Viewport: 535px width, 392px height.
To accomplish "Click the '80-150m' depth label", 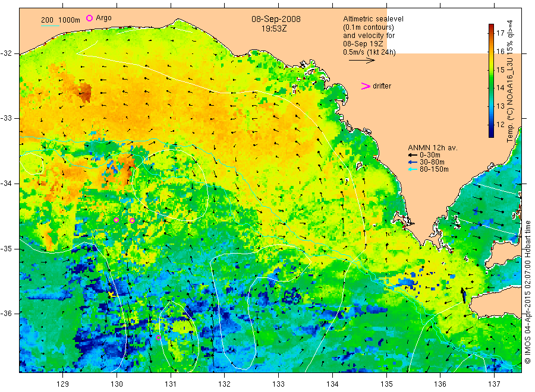I will [434, 169].
